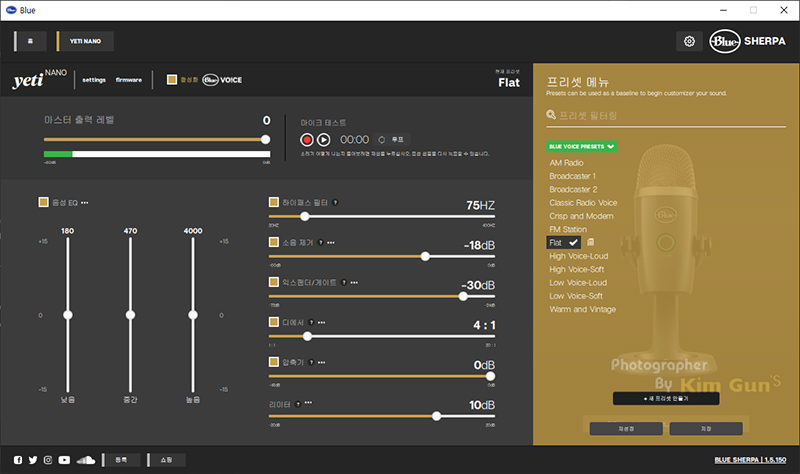Image resolution: width=800 pixels, height=474 pixels.
Task: Click the Blue VOICE logo
Action: pos(222,80)
